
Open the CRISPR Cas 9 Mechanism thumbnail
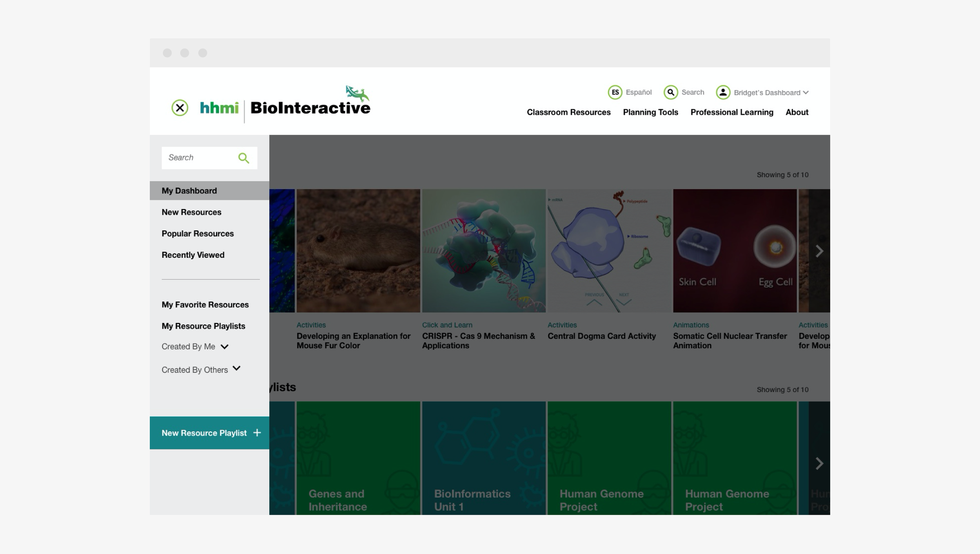483,251
